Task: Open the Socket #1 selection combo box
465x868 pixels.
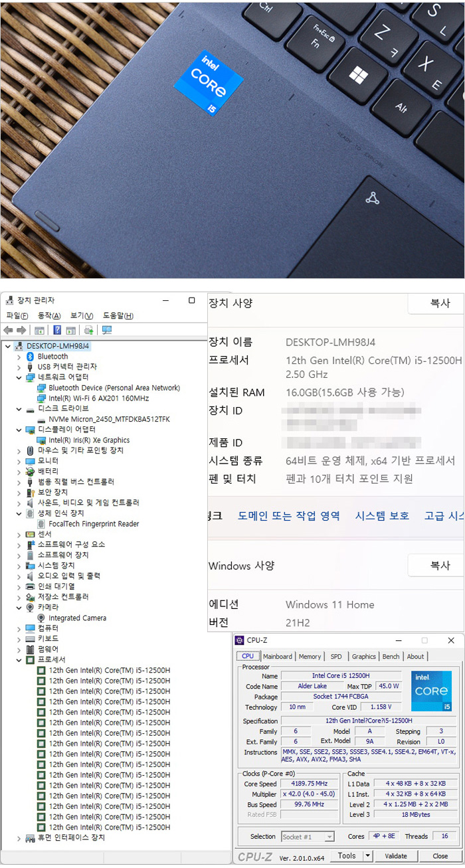Action: 308,837
